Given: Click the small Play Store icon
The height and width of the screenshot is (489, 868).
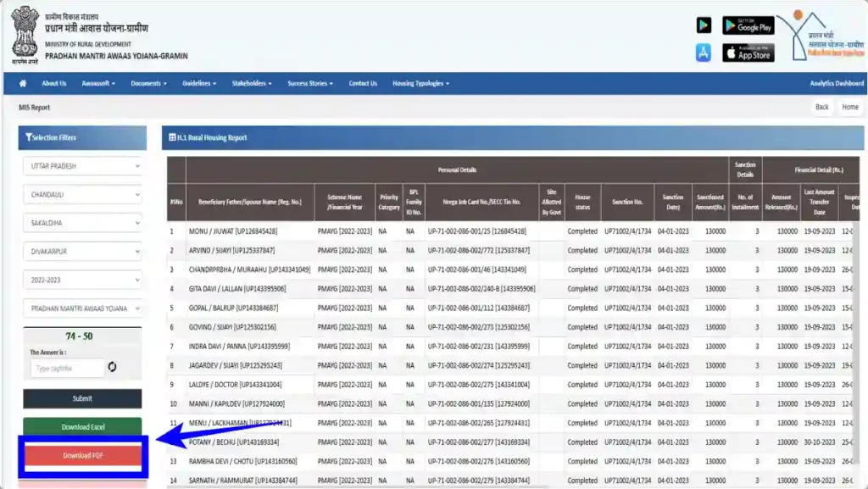Looking at the screenshot, I should click(704, 25).
